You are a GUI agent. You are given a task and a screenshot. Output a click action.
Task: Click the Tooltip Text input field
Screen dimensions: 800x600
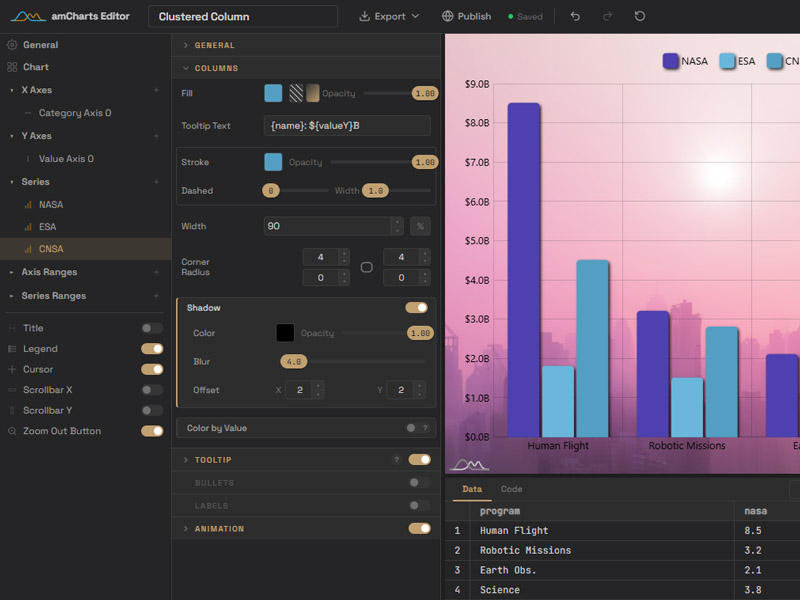pos(347,126)
